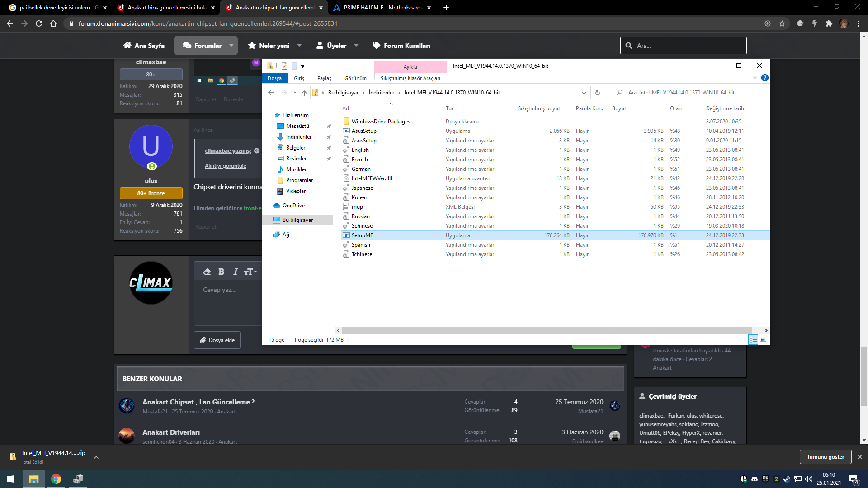Image resolution: width=868 pixels, height=488 pixels.
Task: Go up one folder level arrow
Action: (304, 93)
